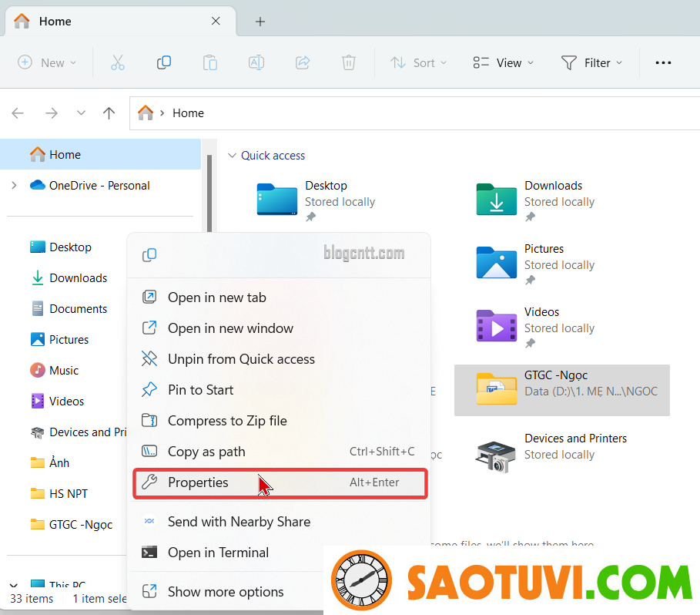Open the three-dot See more menu

coord(663,63)
